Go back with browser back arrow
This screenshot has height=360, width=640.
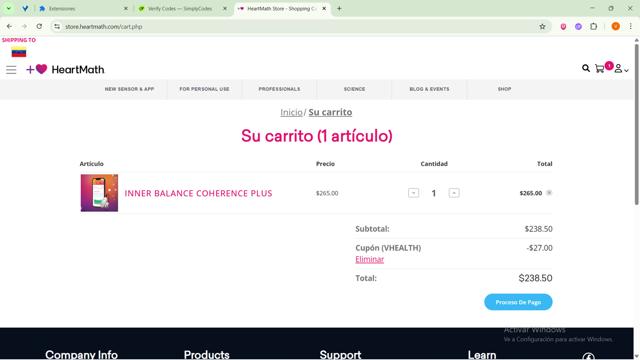[9, 27]
